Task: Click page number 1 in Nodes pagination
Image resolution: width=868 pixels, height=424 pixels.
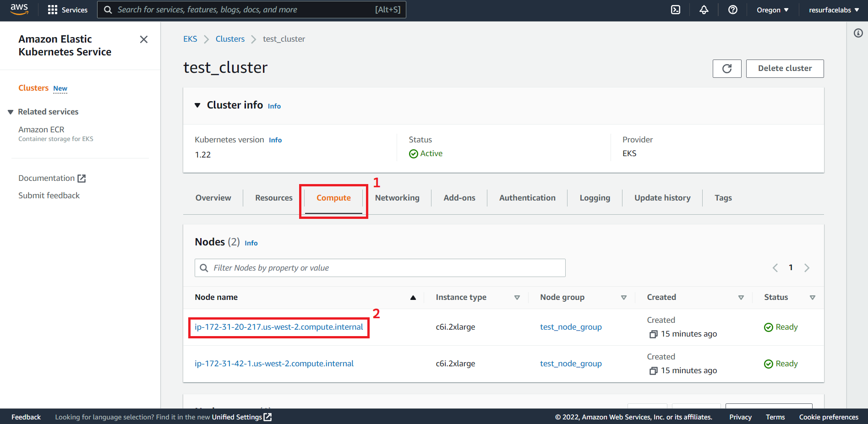Action: pos(791,267)
